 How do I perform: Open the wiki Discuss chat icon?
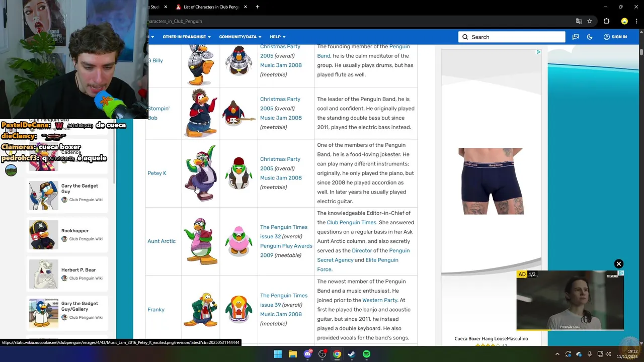576,37
